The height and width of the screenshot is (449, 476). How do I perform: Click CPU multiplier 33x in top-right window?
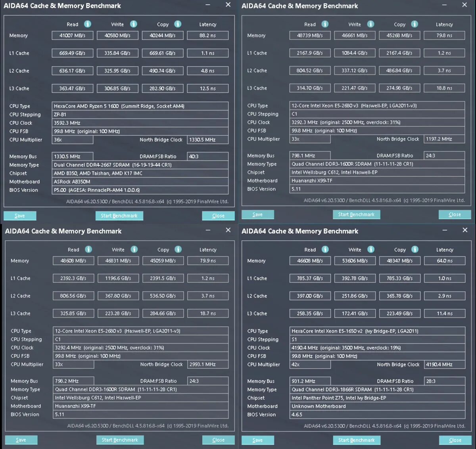(x=310, y=139)
